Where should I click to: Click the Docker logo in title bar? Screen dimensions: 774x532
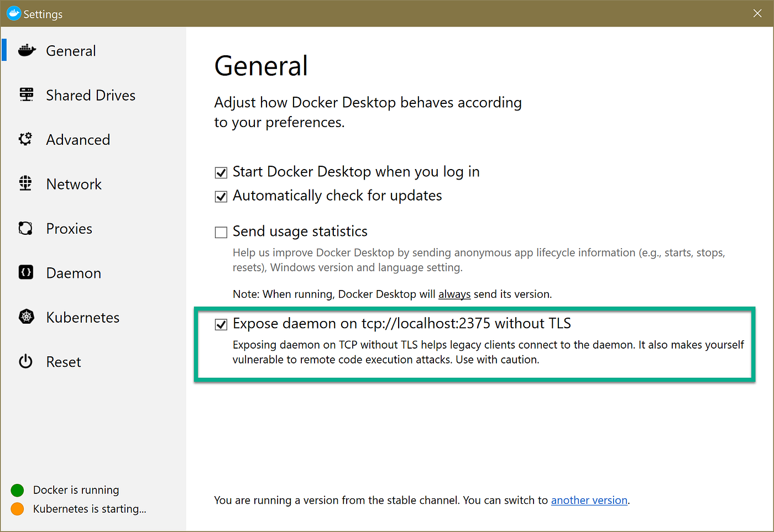13,13
